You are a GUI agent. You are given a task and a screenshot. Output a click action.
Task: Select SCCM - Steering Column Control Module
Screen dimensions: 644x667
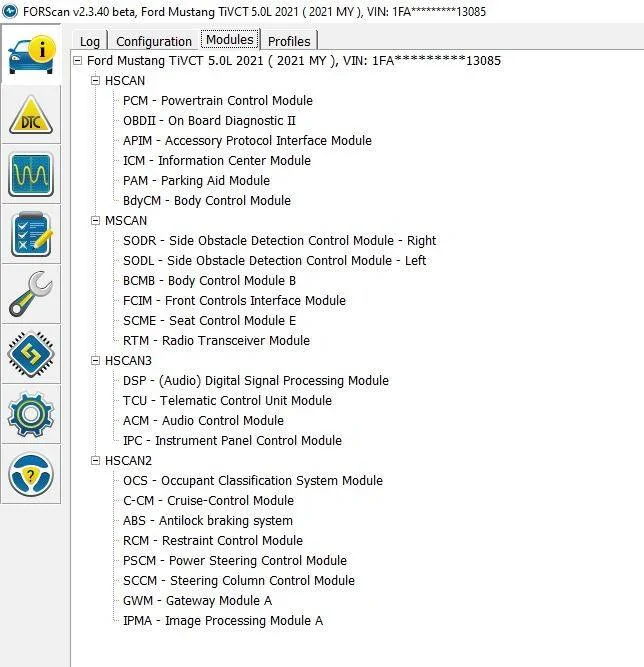[239, 580]
